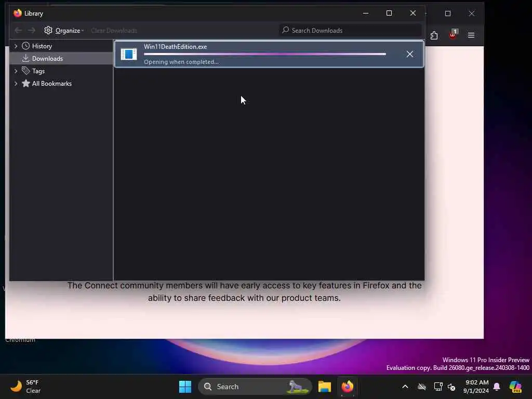Click the Firefox taskbar icon
The width and height of the screenshot is (532, 399).
coord(348,387)
